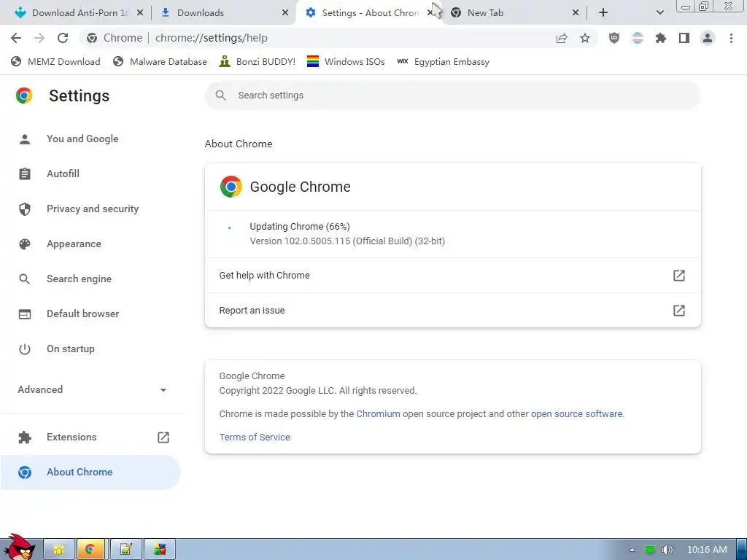Switch to the New Tab tab
This screenshot has width=747, height=560.
[x=485, y=13]
